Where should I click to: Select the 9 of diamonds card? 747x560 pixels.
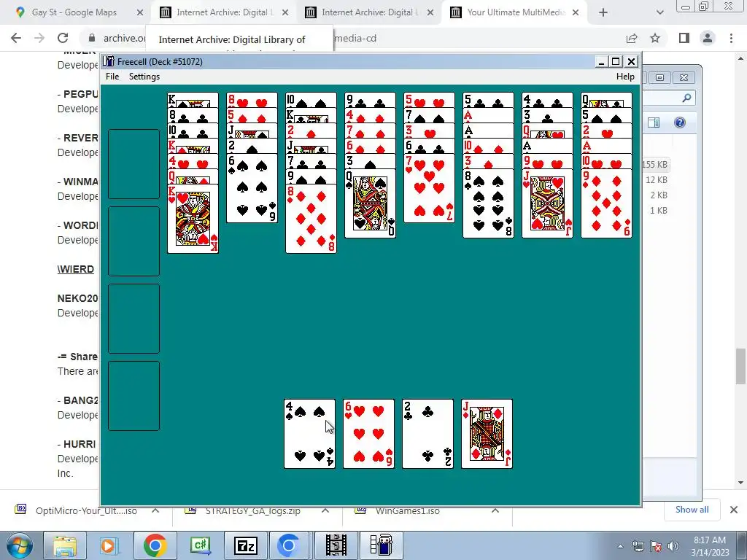[606, 203]
